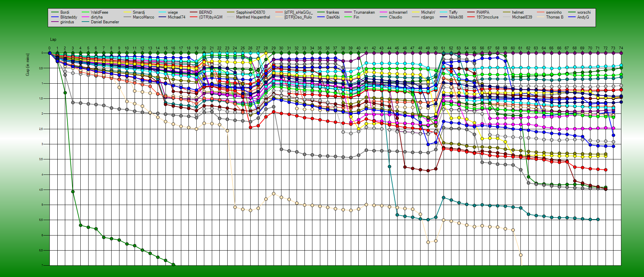This screenshot has width=644, height=277.
Task: Click the frankes legend label
Action: (332, 12)
